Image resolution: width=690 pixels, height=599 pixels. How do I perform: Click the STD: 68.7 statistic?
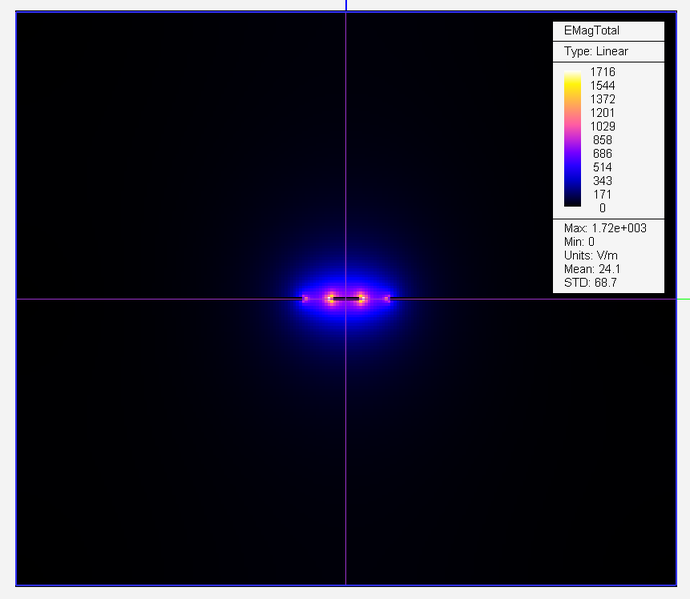pyautogui.click(x=584, y=283)
